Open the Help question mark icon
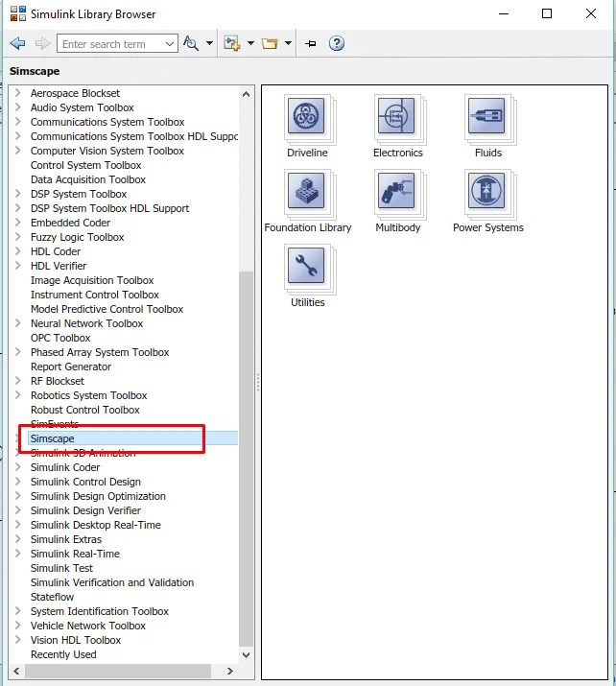The image size is (616, 686). (x=337, y=43)
